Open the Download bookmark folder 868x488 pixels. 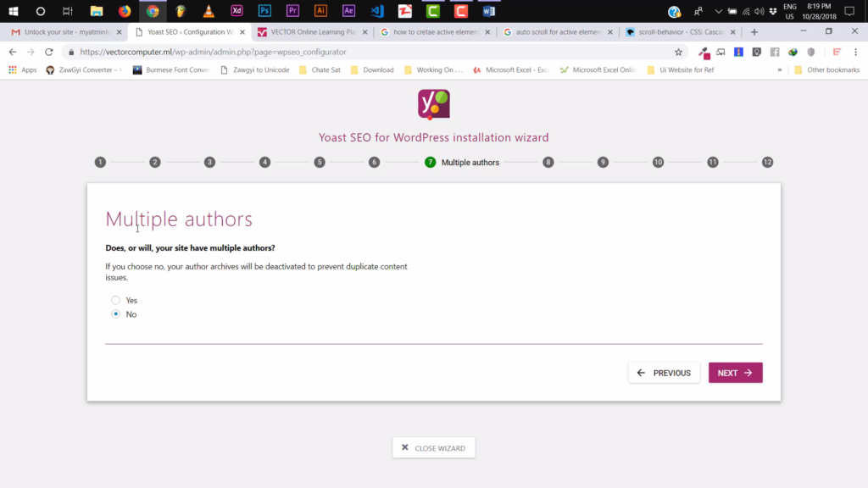(x=373, y=69)
